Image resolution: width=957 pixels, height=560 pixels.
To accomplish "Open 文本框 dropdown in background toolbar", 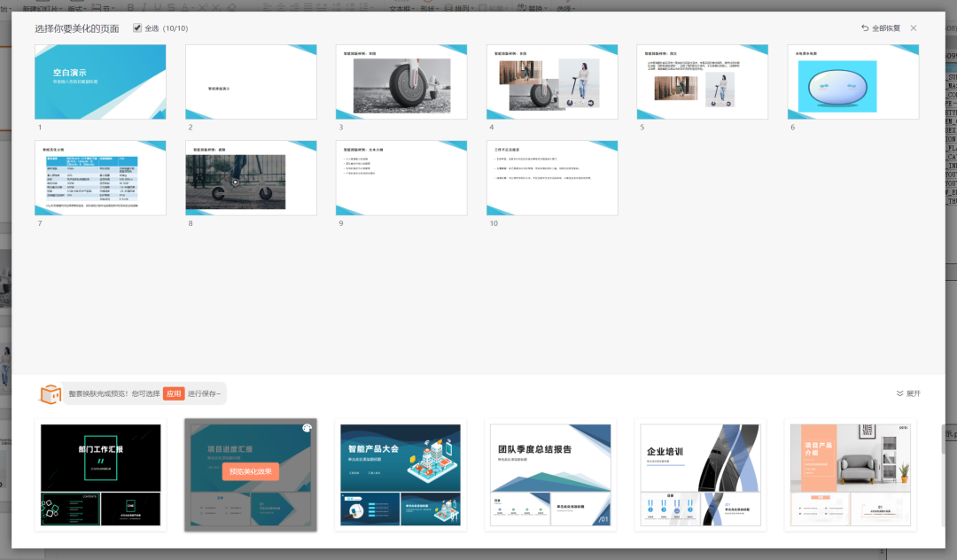I will [401, 9].
